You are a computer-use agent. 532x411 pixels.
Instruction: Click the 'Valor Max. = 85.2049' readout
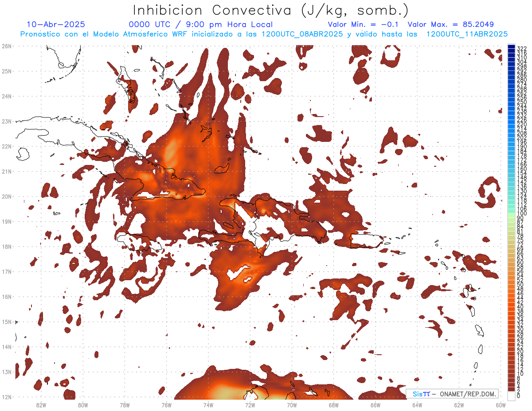pos(450,25)
